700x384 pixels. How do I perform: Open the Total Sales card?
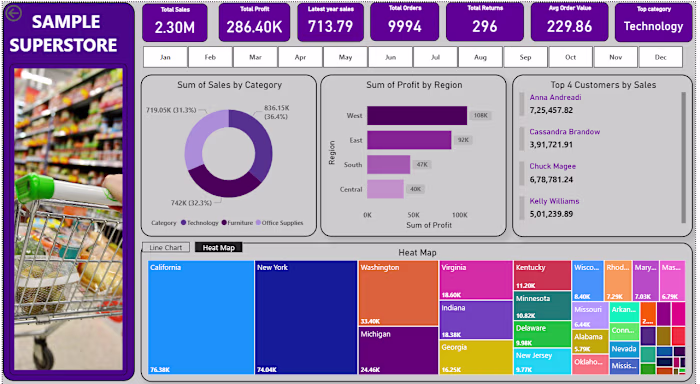(x=175, y=22)
